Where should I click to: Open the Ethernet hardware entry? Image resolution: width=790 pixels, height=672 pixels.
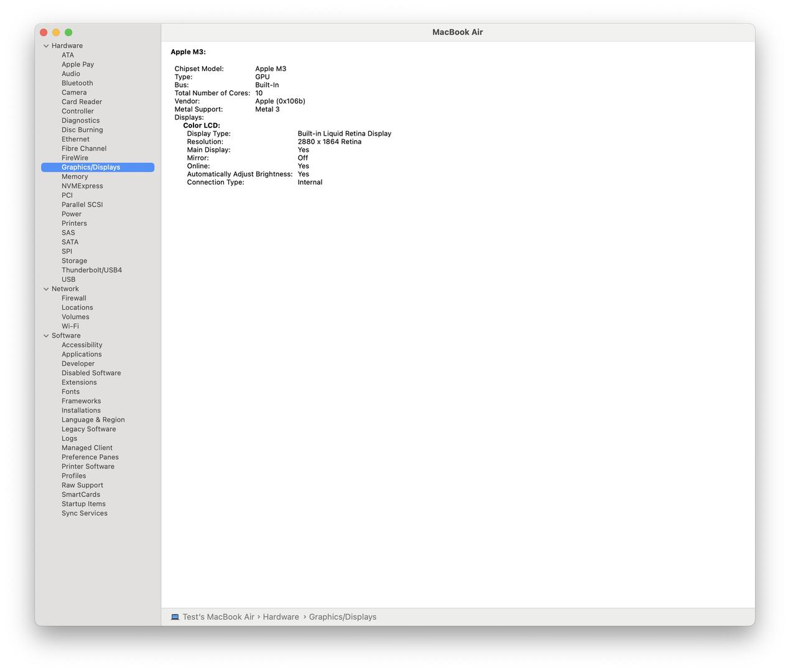pyautogui.click(x=75, y=139)
